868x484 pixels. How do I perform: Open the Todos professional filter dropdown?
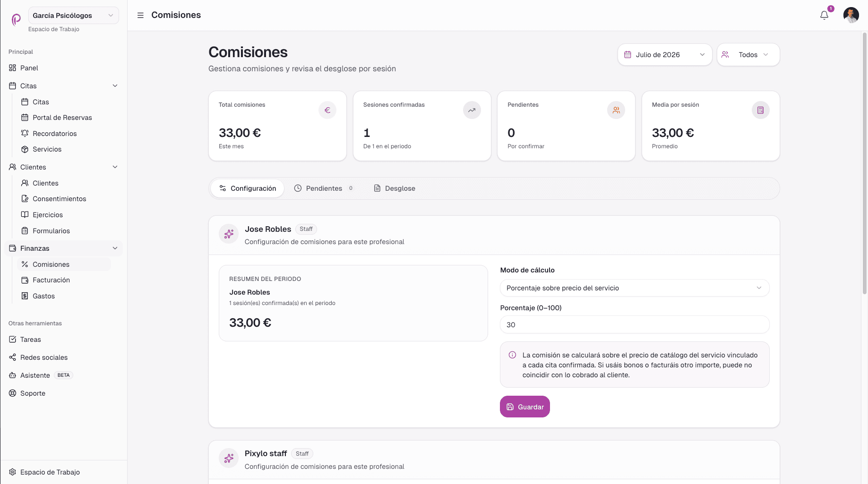click(x=748, y=55)
